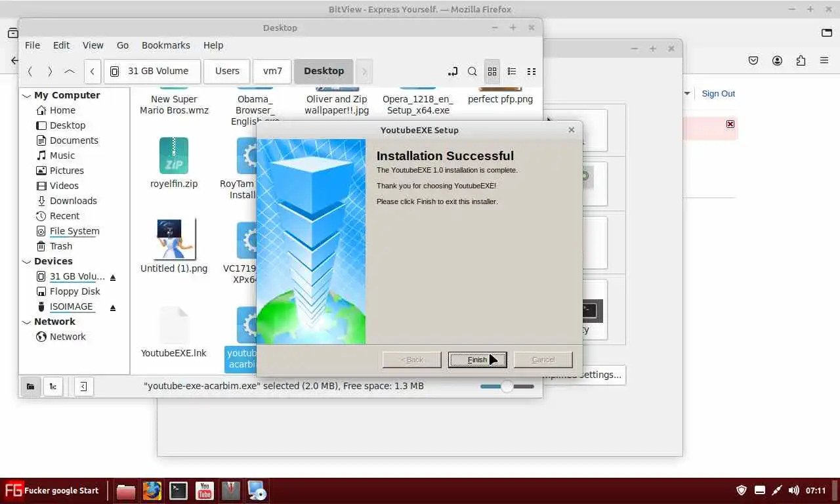Eject the 31 GB Volume device

tap(113, 277)
